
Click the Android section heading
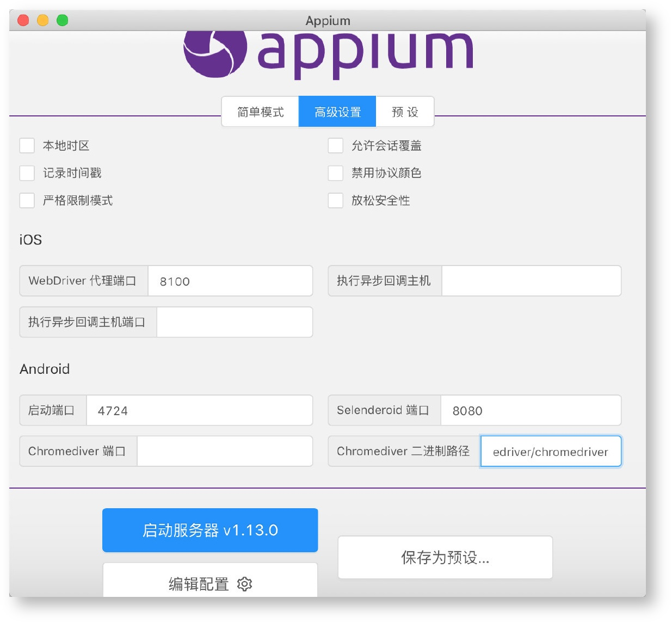tap(45, 369)
